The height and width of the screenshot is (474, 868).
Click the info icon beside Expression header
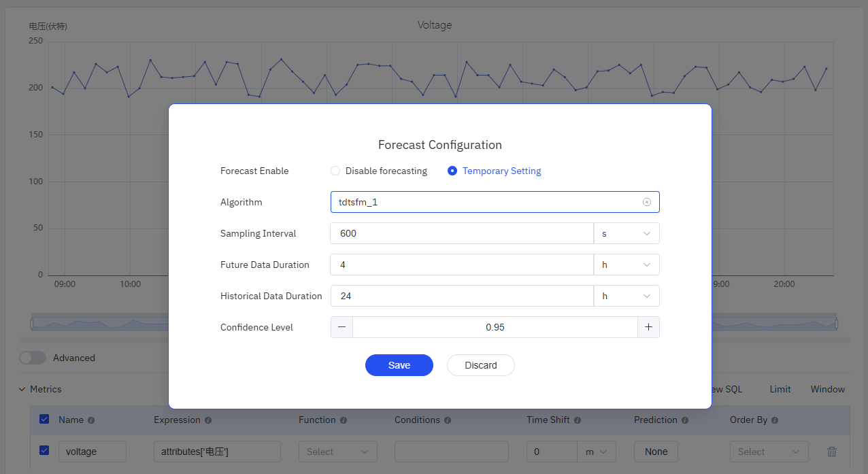point(208,420)
